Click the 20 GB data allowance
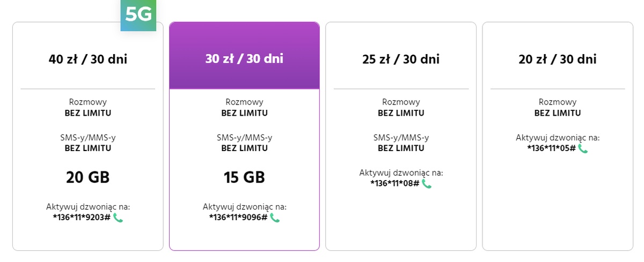 pyautogui.click(x=88, y=177)
